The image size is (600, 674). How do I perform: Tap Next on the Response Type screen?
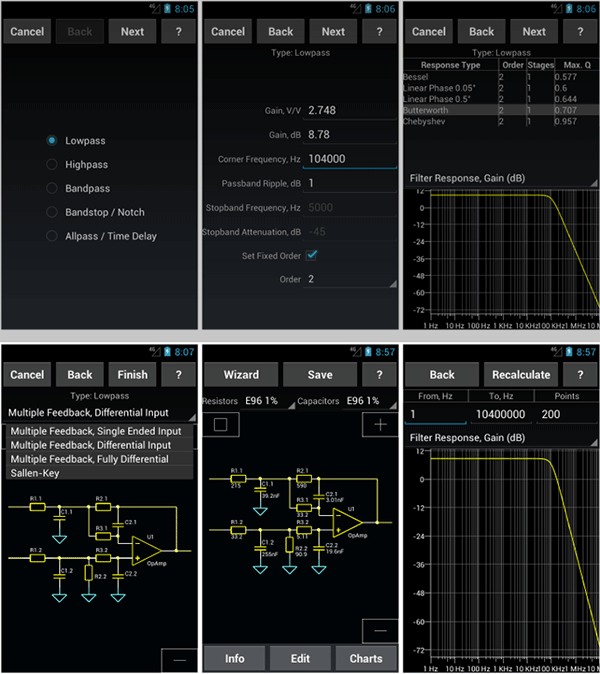point(534,31)
